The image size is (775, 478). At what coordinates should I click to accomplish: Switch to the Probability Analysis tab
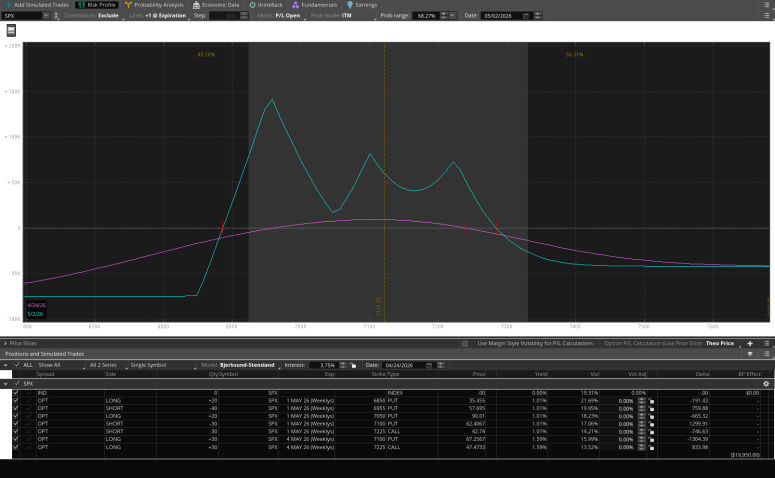[154, 5]
